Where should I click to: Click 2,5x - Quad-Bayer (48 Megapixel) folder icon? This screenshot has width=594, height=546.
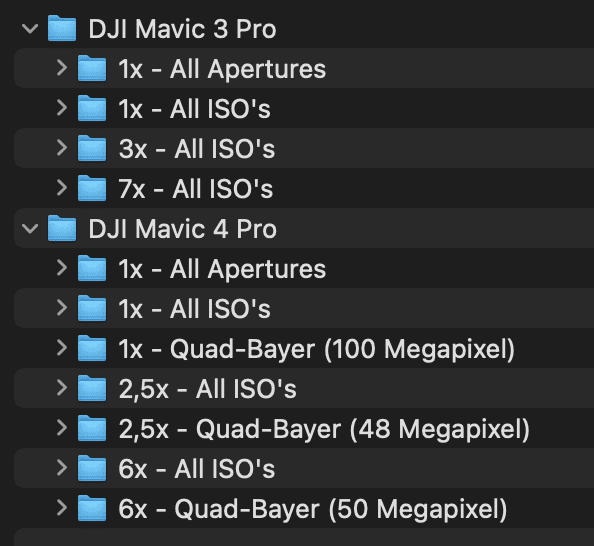pos(92,428)
